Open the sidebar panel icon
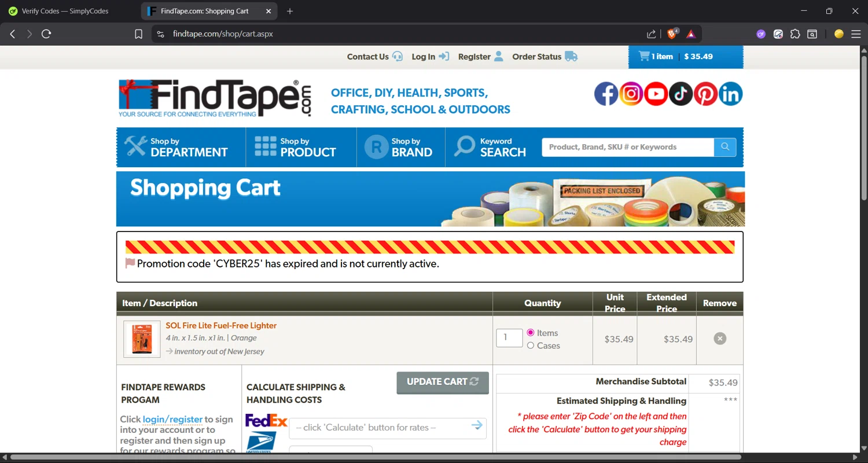 tap(812, 34)
